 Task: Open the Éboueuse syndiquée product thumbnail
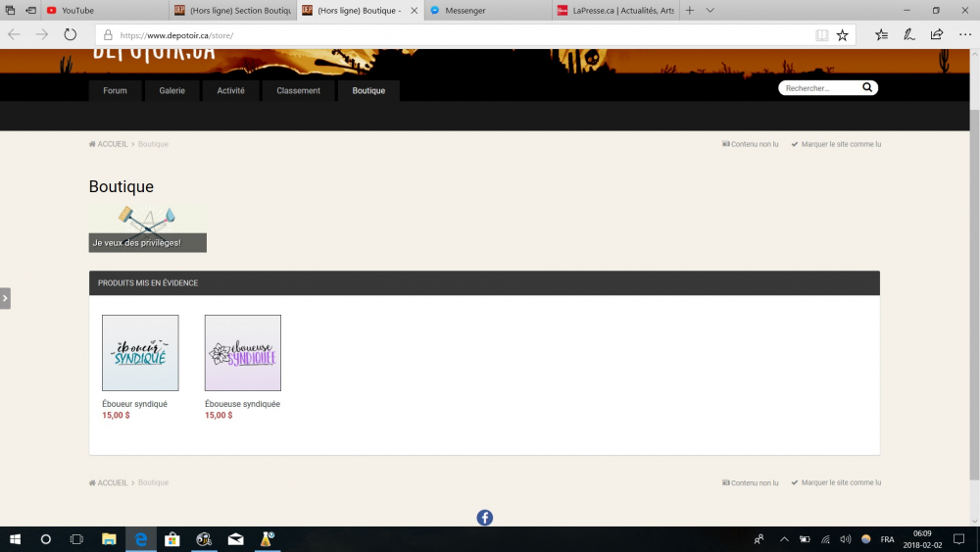click(x=242, y=353)
